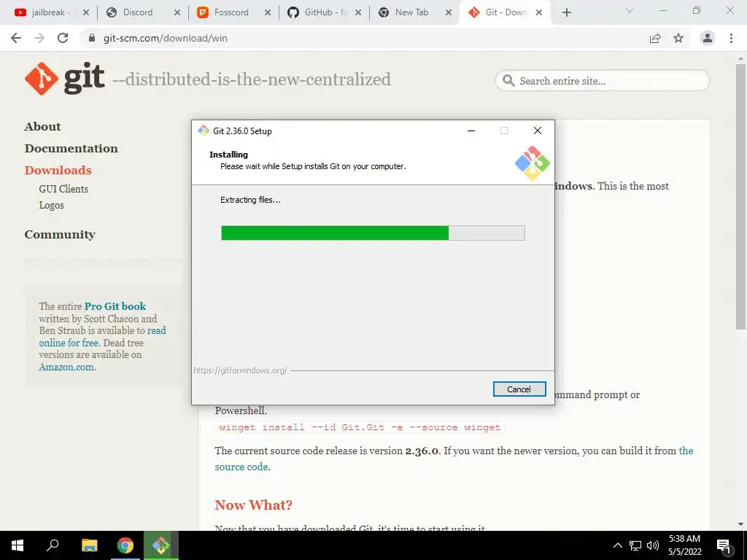Click the Git Setup title bar icon
The height and width of the screenshot is (560, 747).
click(x=204, y=131)
